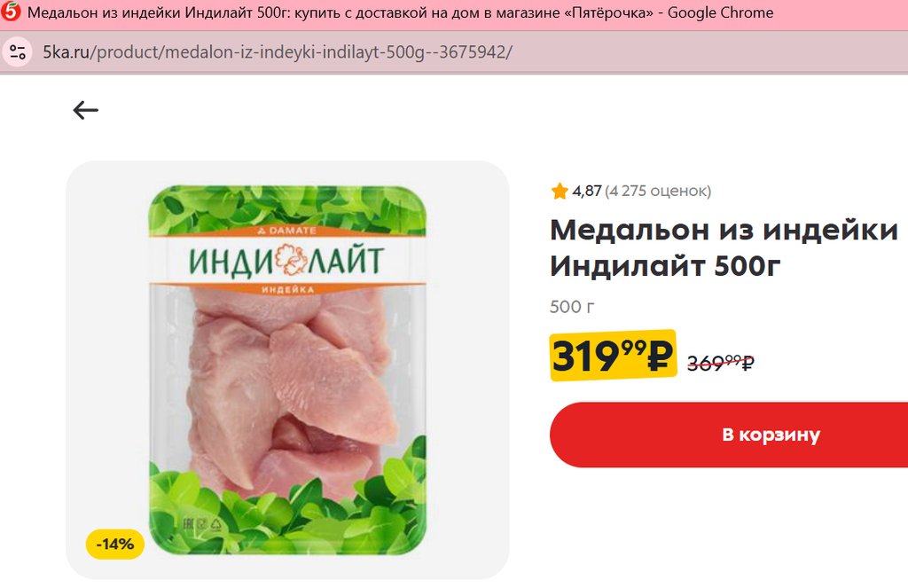908x588 pixels.
Task: Click the yellow star rating icon
Action: (x=560, y=191)
